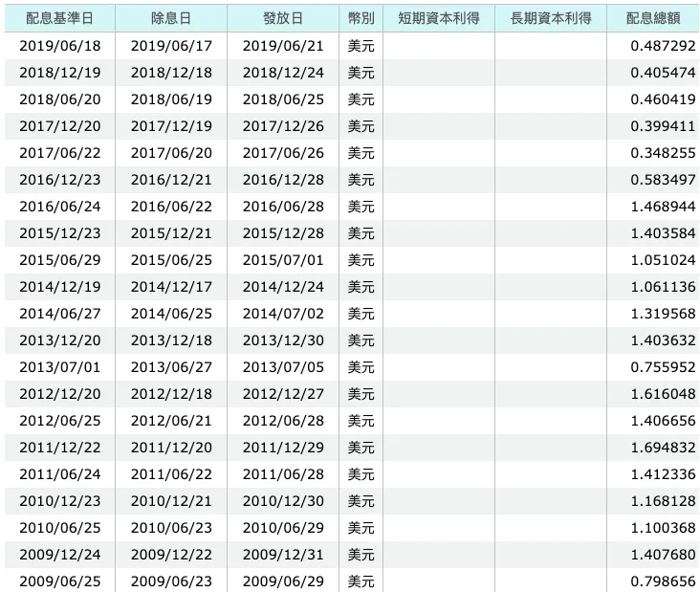Select record date 2018/12/19
Image resolution: width=700 pixels, height=592 pixels.
point(60,73)
